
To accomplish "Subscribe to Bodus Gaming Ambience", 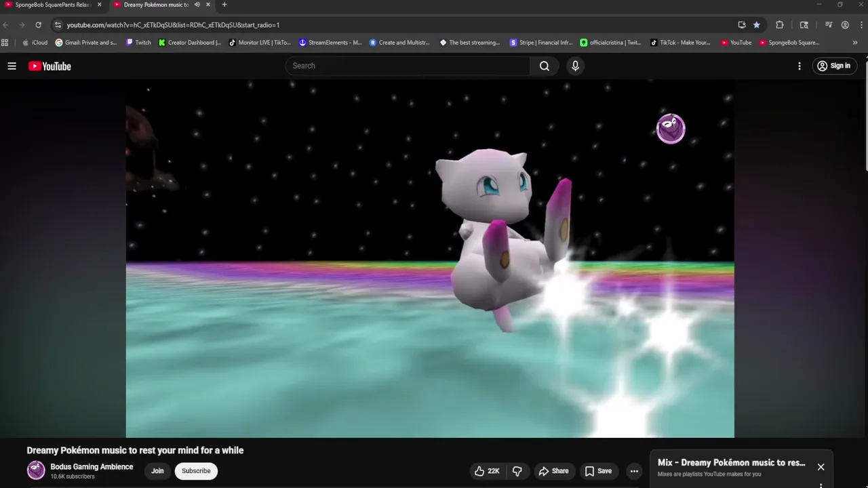I will click(196, 471).
